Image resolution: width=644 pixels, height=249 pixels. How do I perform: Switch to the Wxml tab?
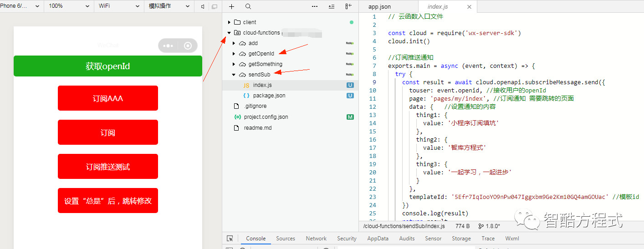point(512,239)
